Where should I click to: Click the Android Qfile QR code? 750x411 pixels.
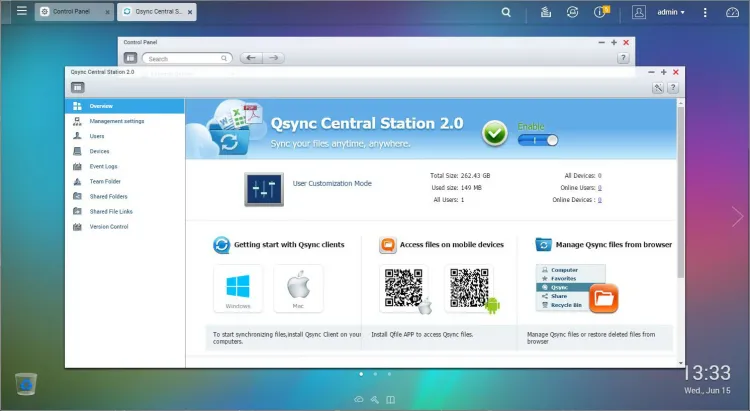click(470, 289)
